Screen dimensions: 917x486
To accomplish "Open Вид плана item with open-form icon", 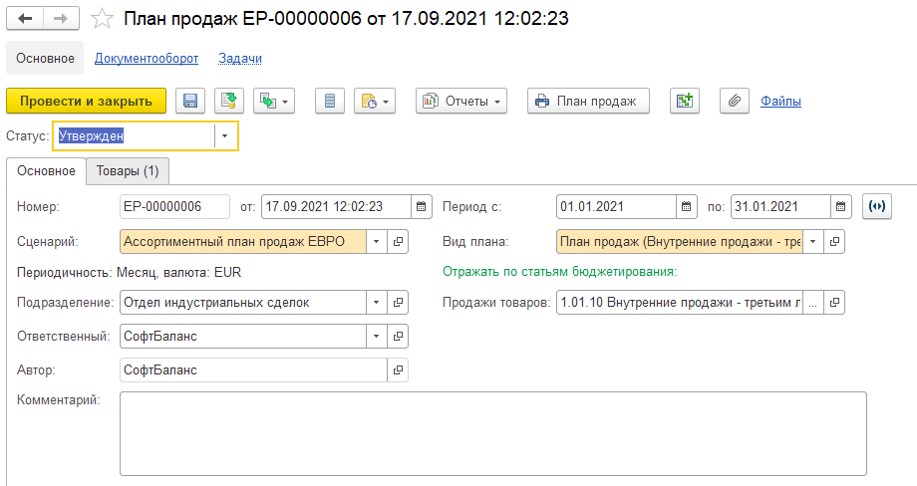I will (834, 242).
